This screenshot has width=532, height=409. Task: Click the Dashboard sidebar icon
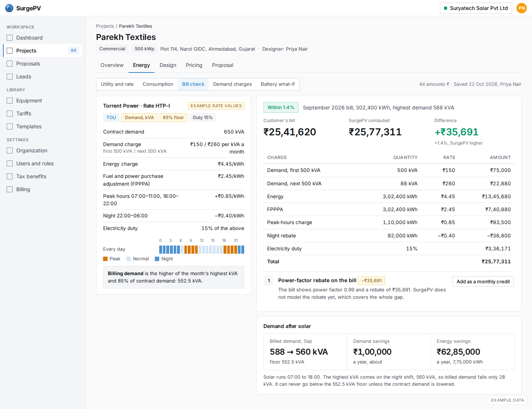coord(10,38)
